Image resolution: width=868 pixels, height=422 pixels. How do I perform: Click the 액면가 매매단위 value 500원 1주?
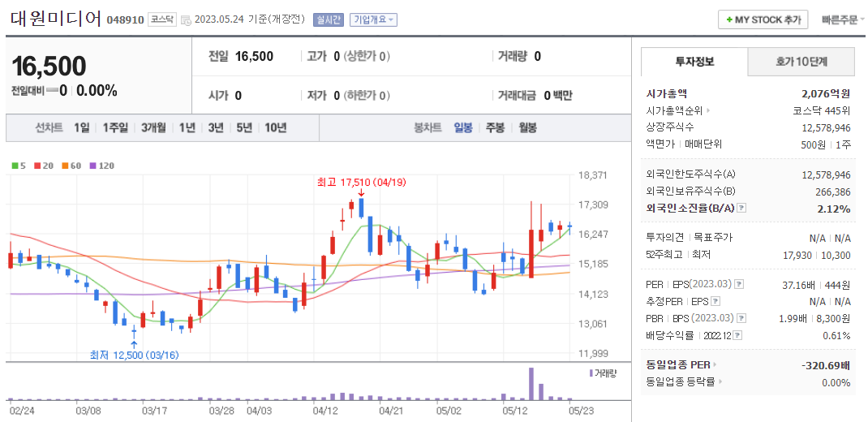[827, 144]
